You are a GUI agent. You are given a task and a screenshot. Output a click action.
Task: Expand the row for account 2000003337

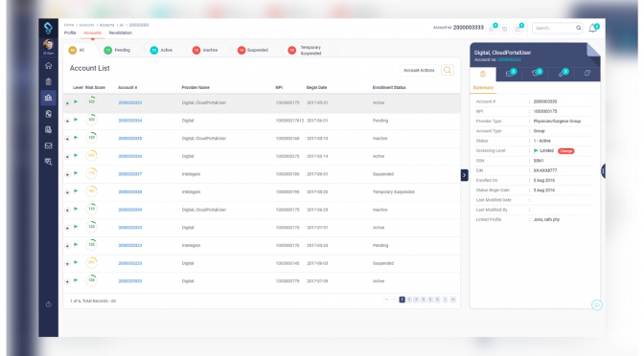[x=67, y=174]
